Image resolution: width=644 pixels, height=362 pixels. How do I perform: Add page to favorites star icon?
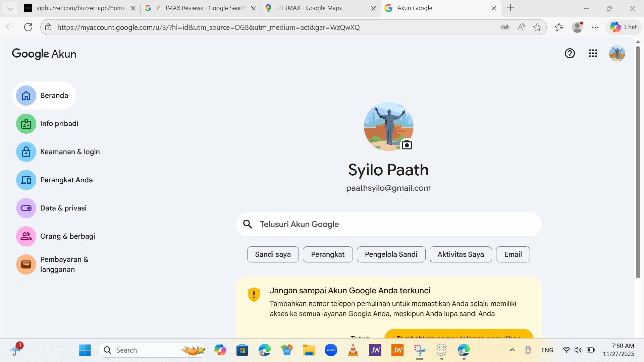pyautogui.click(x=537, y=27)
